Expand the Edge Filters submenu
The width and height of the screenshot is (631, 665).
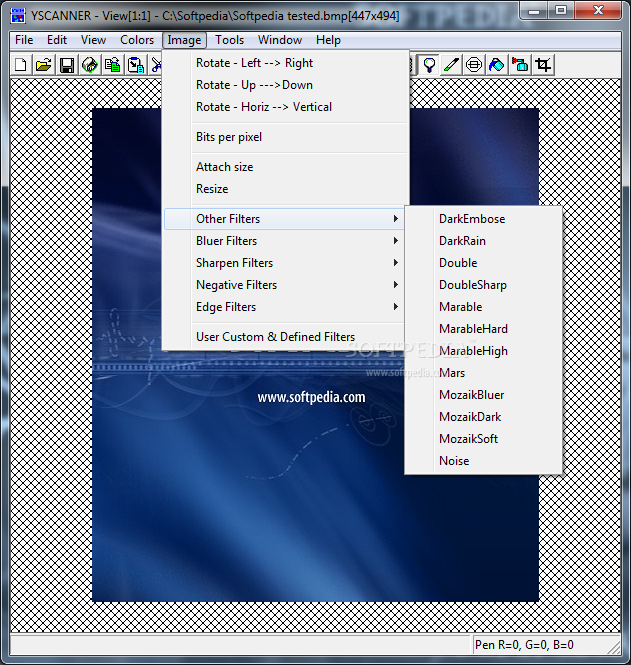285,307
